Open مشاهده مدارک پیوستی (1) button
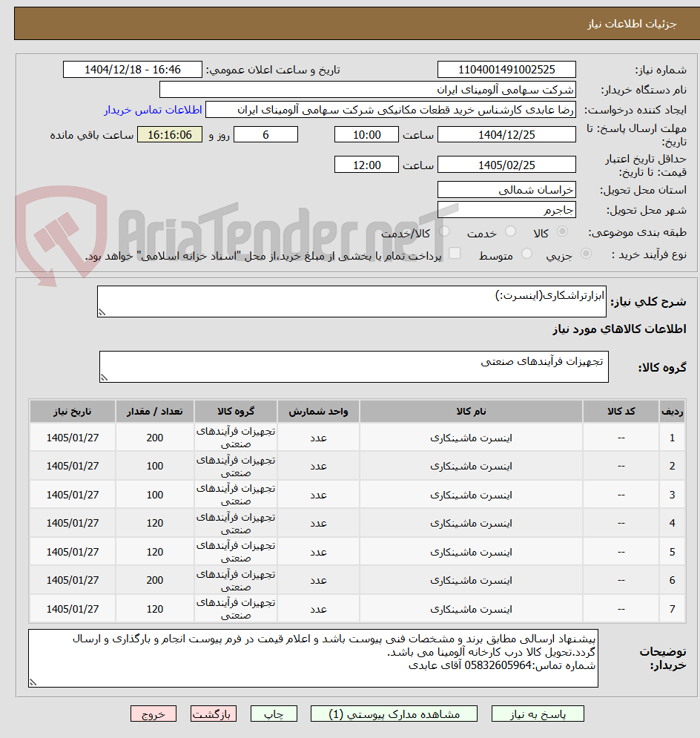 pos(394,714)
